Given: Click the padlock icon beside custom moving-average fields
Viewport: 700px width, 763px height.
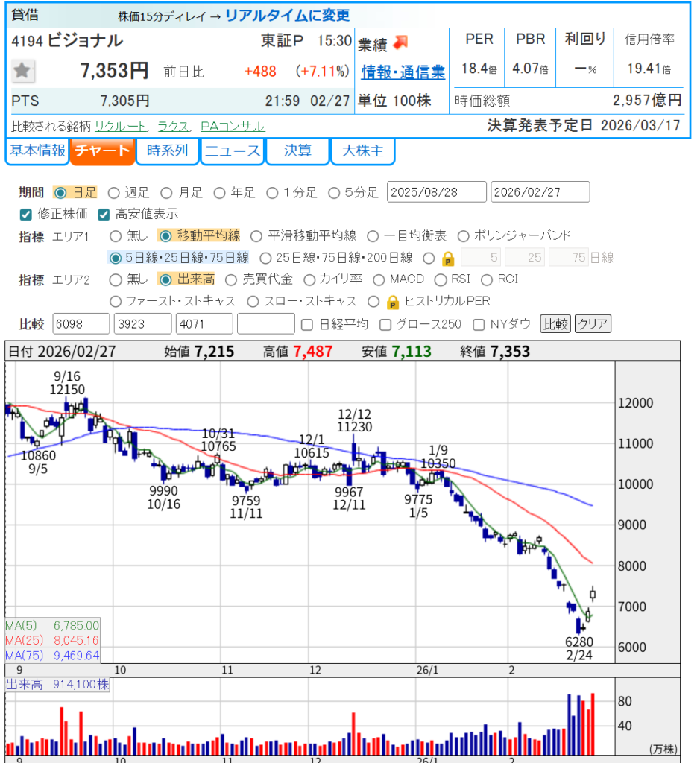Looking at the screenshot, I should coord(448,259).
